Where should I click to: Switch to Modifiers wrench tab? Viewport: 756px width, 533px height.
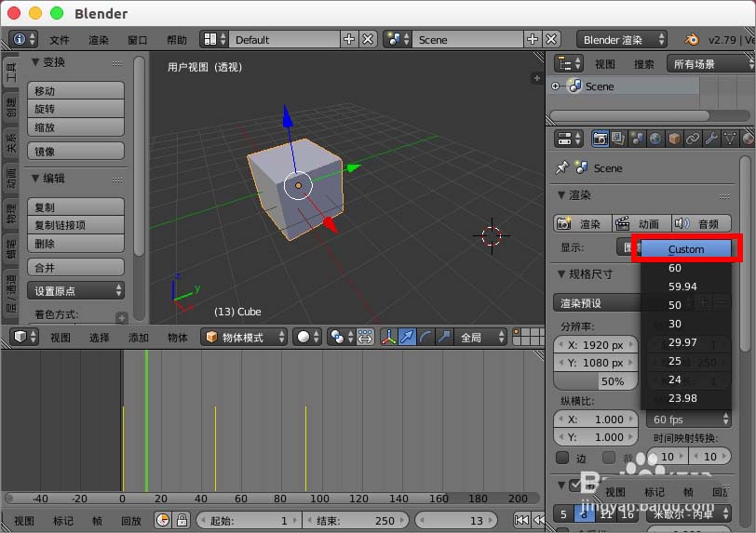[x=711, y=139]
